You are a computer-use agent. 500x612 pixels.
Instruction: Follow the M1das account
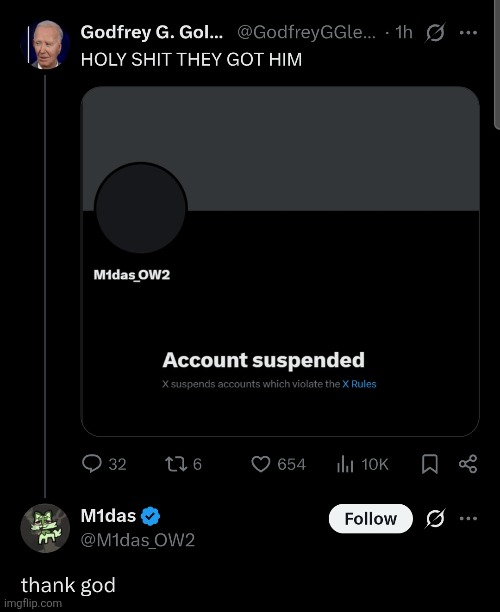click(x=370, y=519)
